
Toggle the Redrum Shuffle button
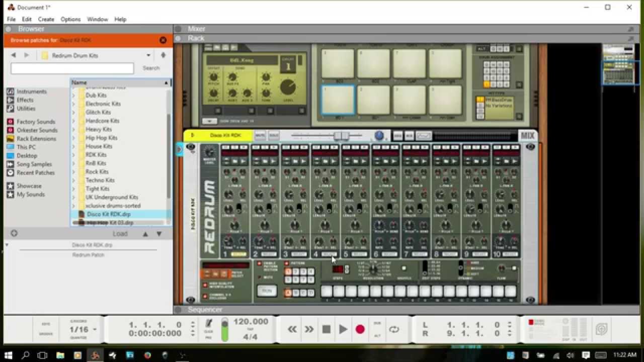pos(404,268)
